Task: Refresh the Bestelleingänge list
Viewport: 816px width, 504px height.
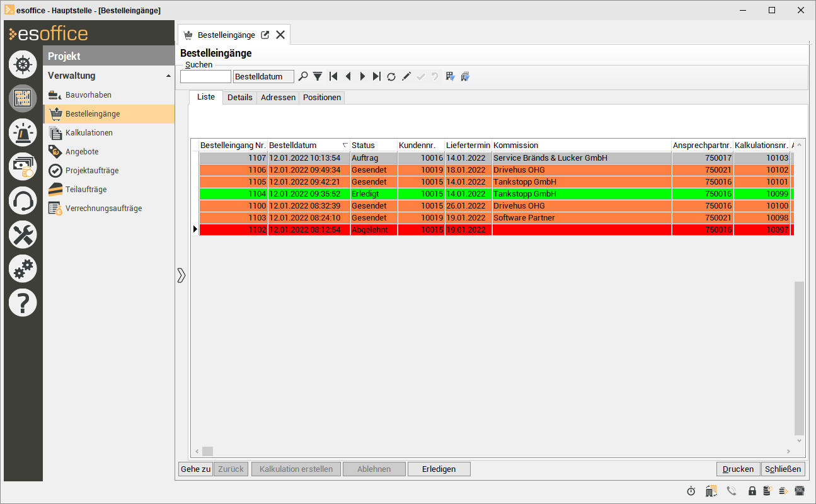Action: [x=391, y=76]
